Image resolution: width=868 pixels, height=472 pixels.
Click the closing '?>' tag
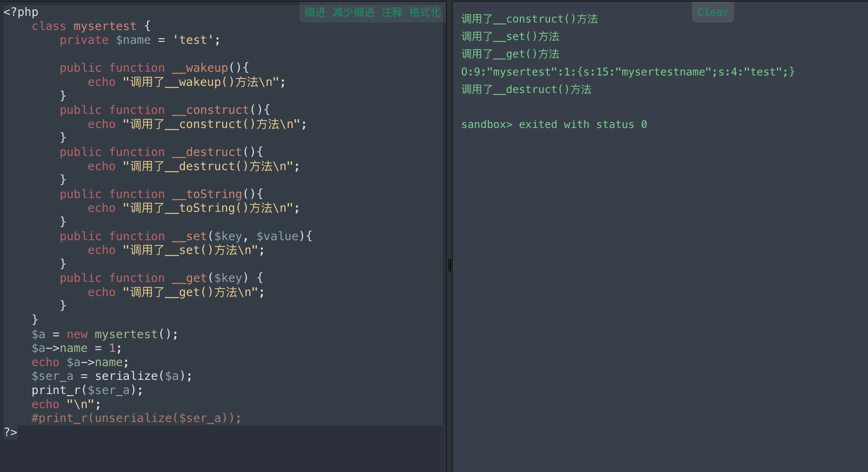11,432
